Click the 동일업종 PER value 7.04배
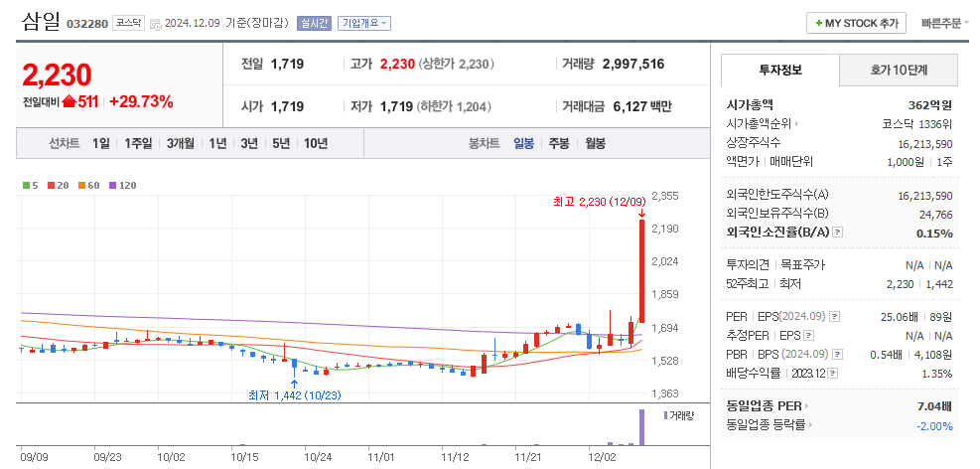 [x=934, y=406]
